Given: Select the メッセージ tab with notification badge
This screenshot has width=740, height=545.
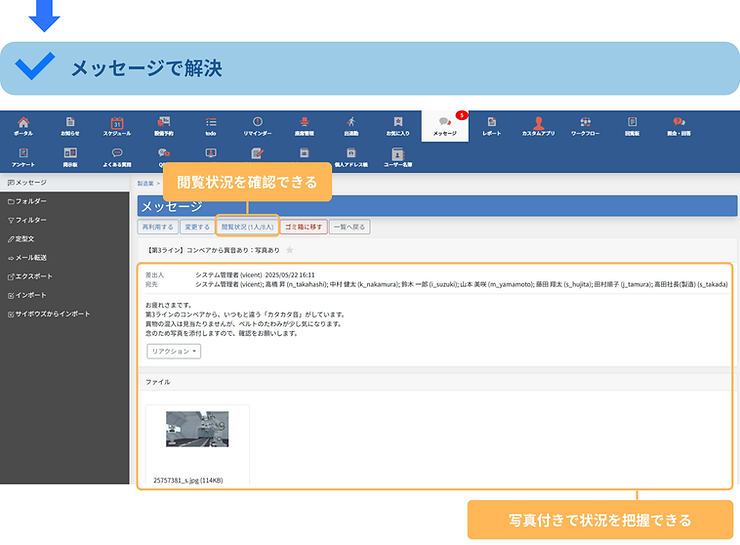Looking at the screenshot, I should [x=445, y=125].
